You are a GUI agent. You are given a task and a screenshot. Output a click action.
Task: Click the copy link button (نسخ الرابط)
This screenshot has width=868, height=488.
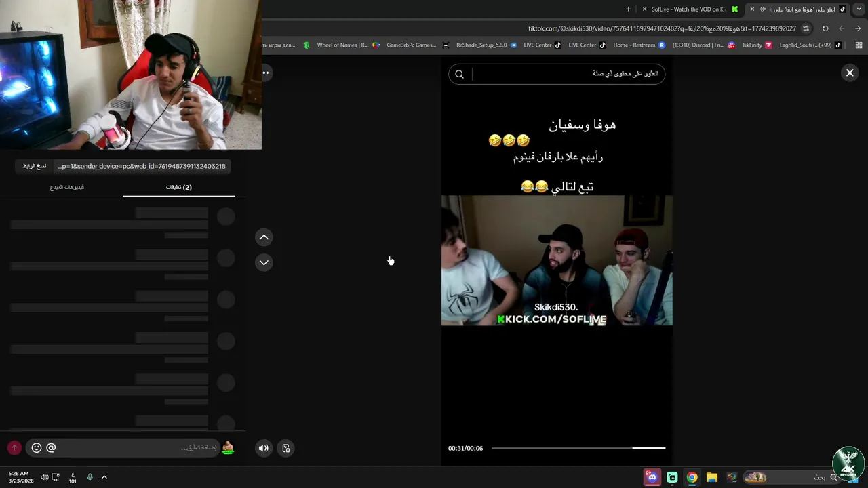point(34,166)
